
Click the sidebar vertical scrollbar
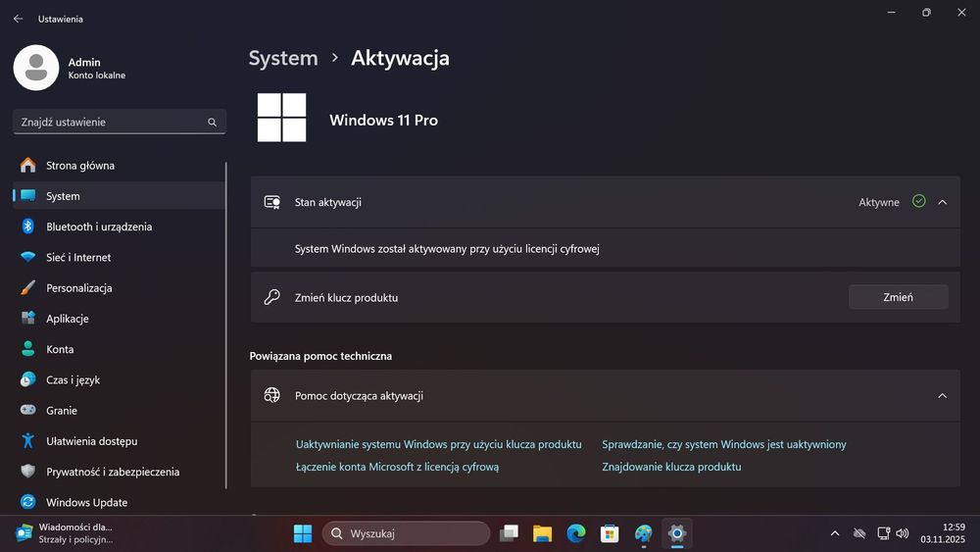(x=225, y=326)
